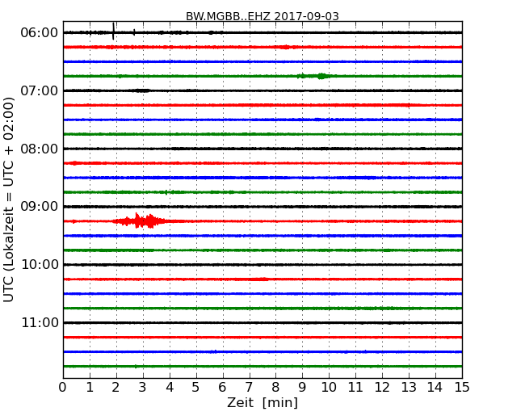Click the x-axis tick label 0
This screenshot has width=525, height=420.
[63, 388]
